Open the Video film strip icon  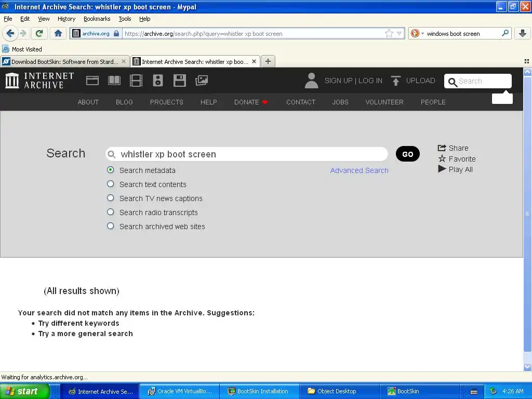[136, 81]
